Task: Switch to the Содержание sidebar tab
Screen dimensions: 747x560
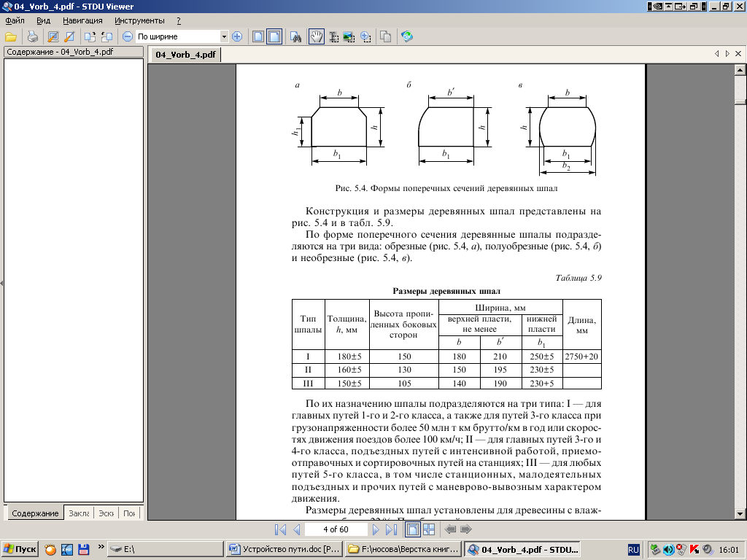Action: [35, 513]
